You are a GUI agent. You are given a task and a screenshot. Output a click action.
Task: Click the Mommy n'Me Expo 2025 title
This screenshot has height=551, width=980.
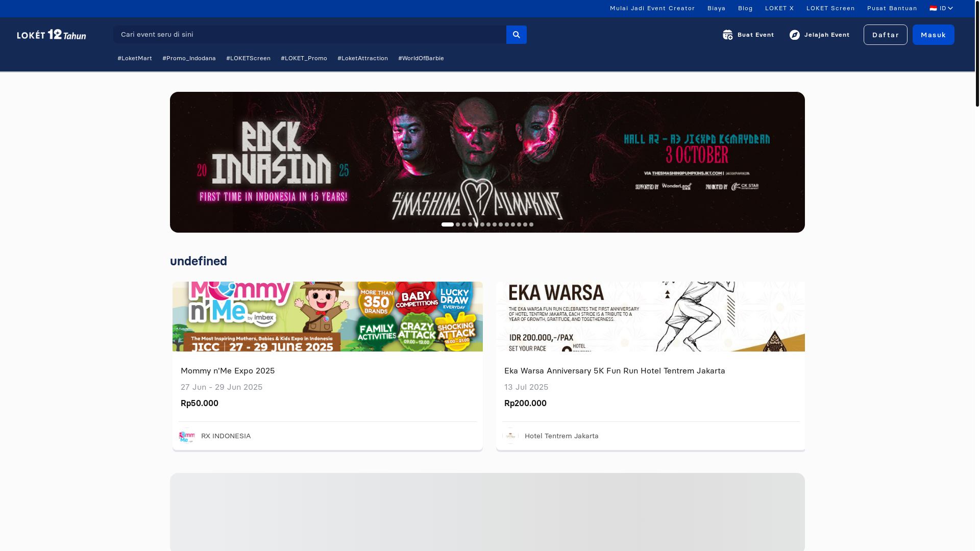click(228, 370)
